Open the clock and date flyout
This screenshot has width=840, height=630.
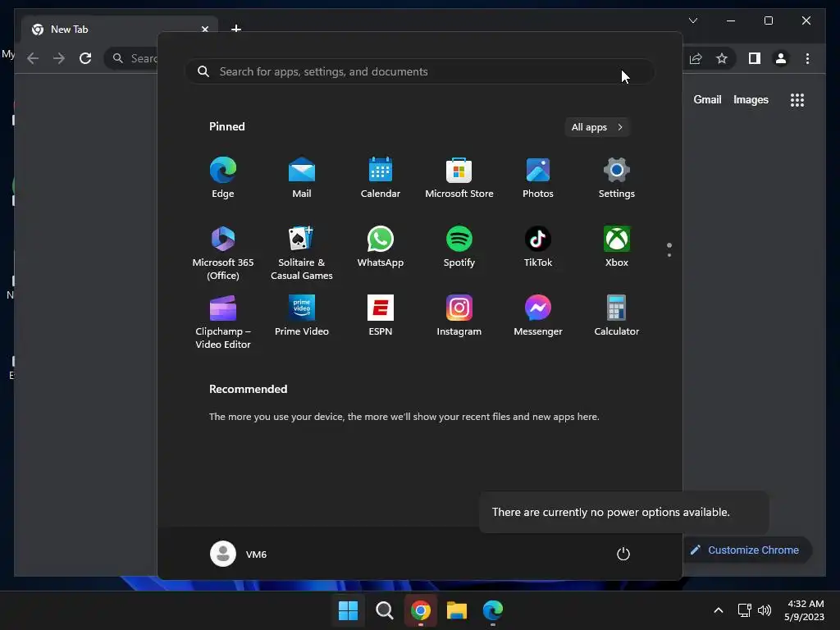point(804,610)
